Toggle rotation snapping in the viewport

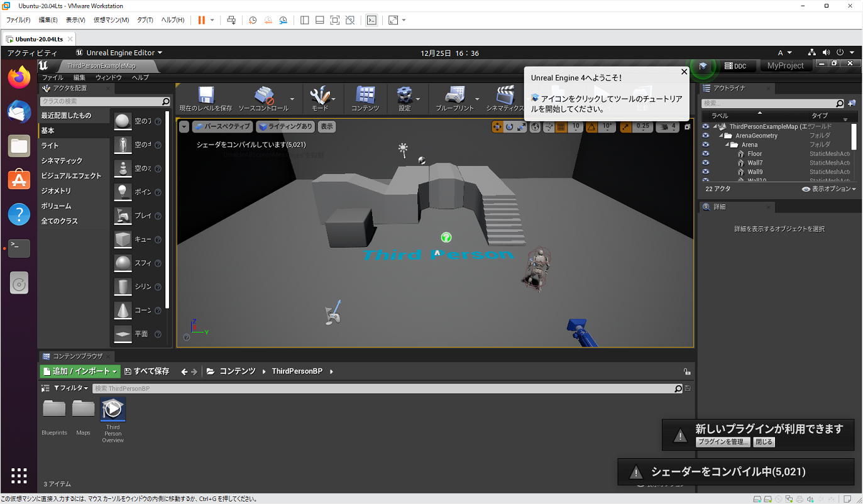click(x=592, y=127)
